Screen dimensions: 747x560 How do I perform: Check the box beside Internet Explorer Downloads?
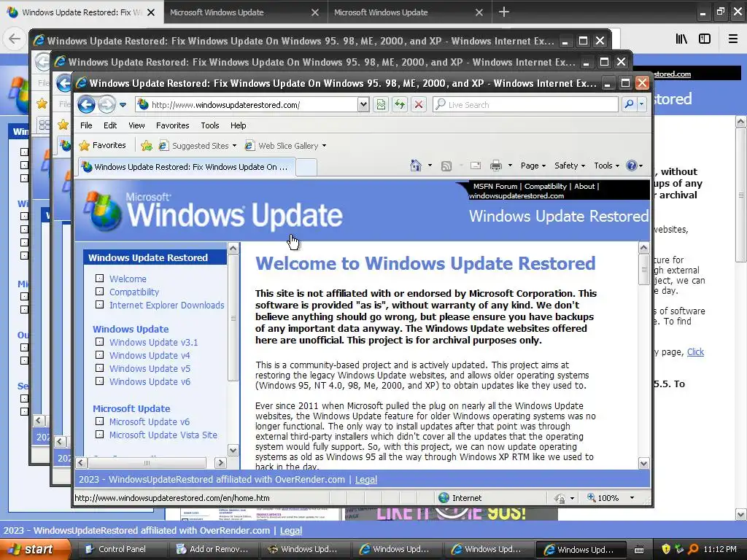click(99, 304)
